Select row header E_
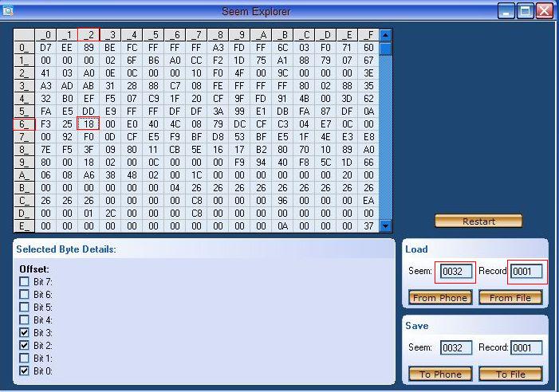Screen dimensions: 559x392 [x=24, y=226]
